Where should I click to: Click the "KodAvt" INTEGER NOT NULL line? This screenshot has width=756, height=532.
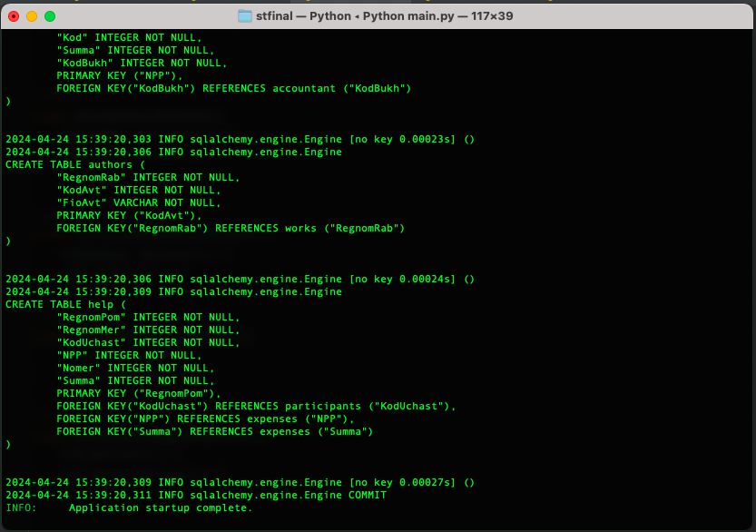[x=138, y=190]
